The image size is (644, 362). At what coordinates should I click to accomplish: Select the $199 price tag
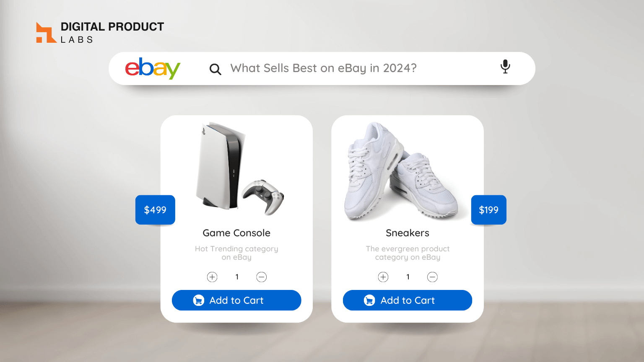pos(489,210)
